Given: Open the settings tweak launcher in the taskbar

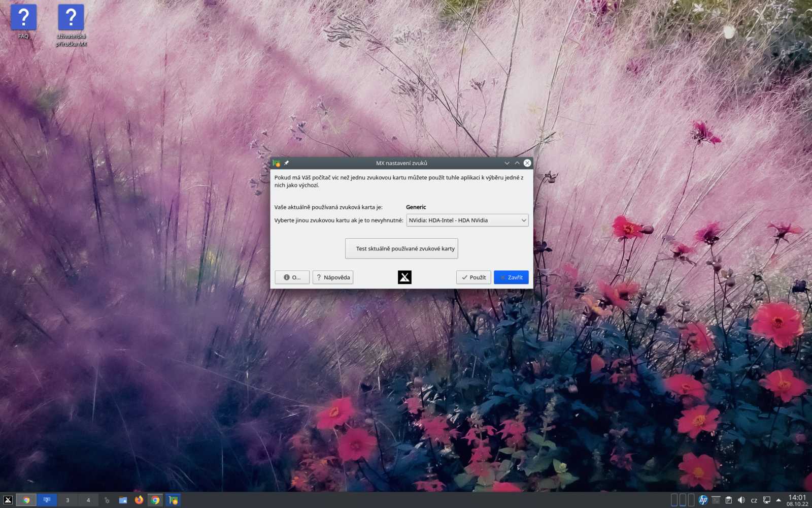Looking at the screenshot, I should coord(107,500).
